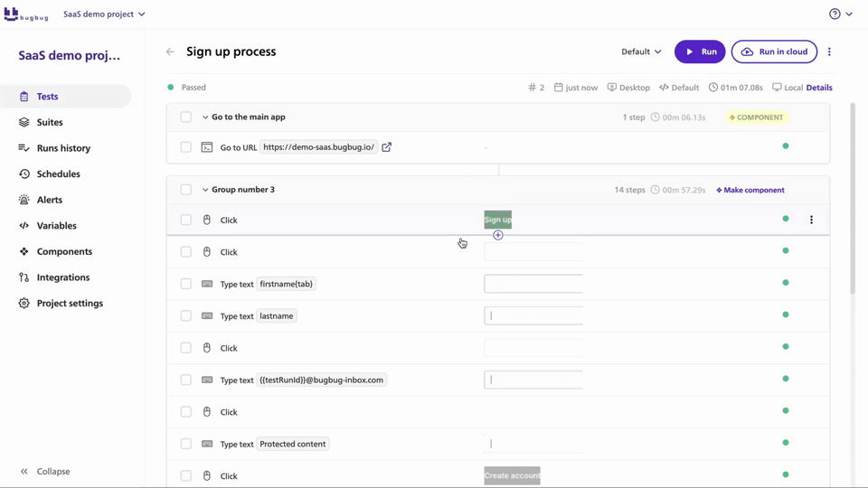Check the lastname step checkbox
The width and height of the screenshot is (868, 488).
click(x=186, y=316)
